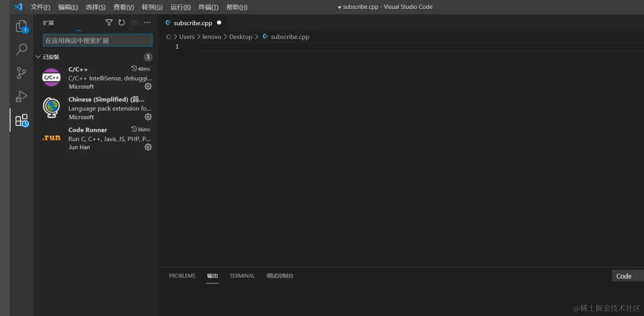Click the C: breadcrumb segment
Image resolution: width=644 pixels, height=316 pixels.
[x=169, y=37]
